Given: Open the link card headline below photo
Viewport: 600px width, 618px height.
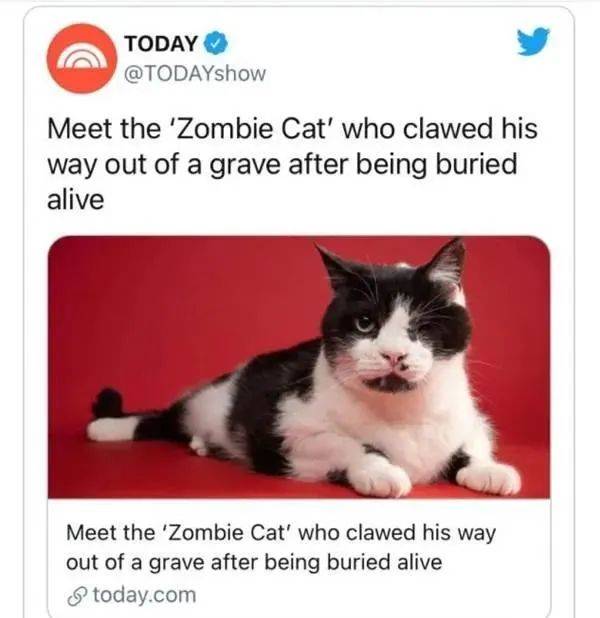Looking at the screenshot, I should 281,547.
